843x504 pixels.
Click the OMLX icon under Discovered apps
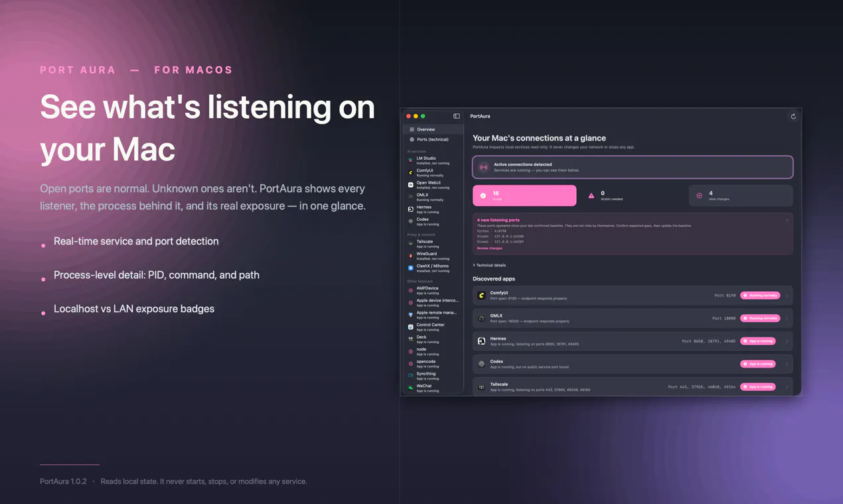481,318
